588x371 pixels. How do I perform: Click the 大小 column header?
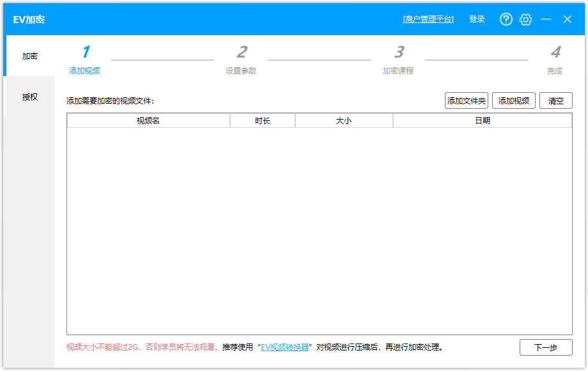[x=343, y=120]
